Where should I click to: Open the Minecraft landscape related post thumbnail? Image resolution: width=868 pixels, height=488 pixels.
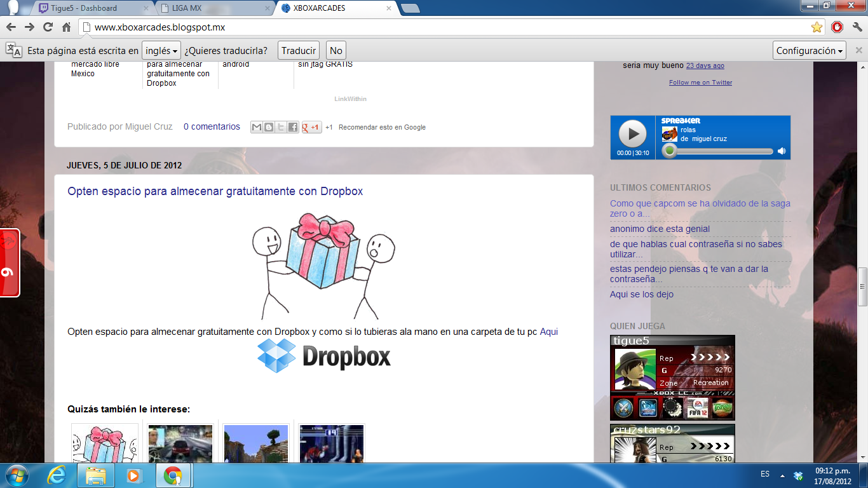[x=256, y=444]
